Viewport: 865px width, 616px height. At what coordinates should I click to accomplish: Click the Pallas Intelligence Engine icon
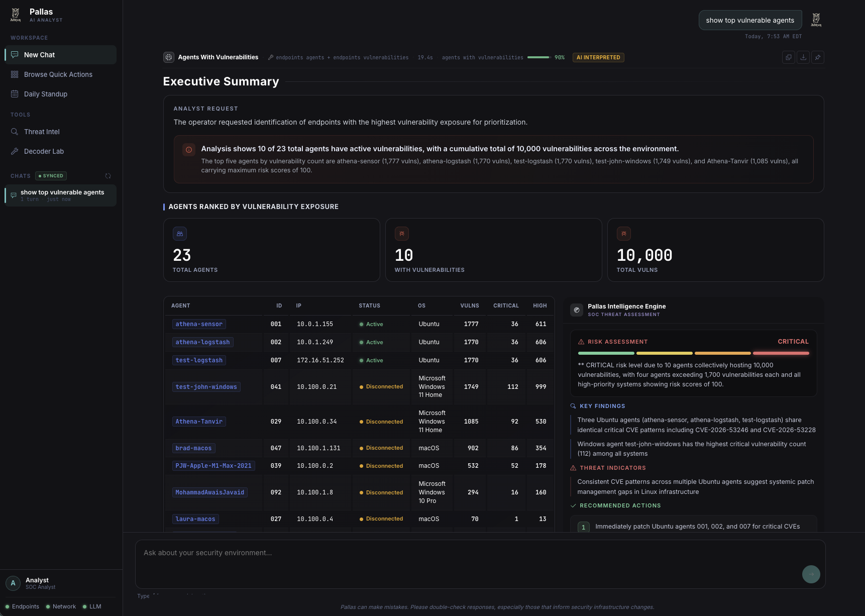click(x=577, y=310)
